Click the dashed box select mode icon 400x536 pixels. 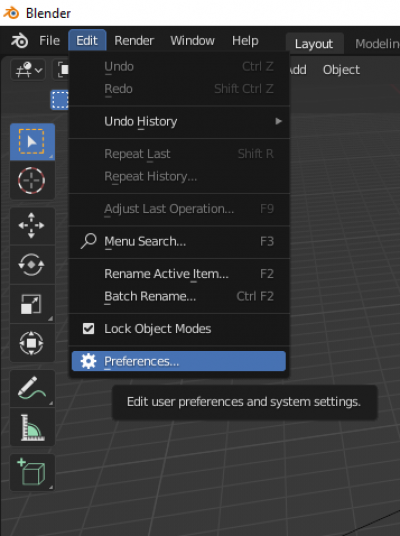click(60, 100)
